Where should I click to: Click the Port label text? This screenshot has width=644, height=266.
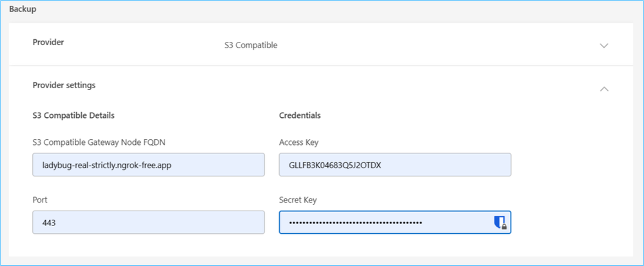[39, 200]
